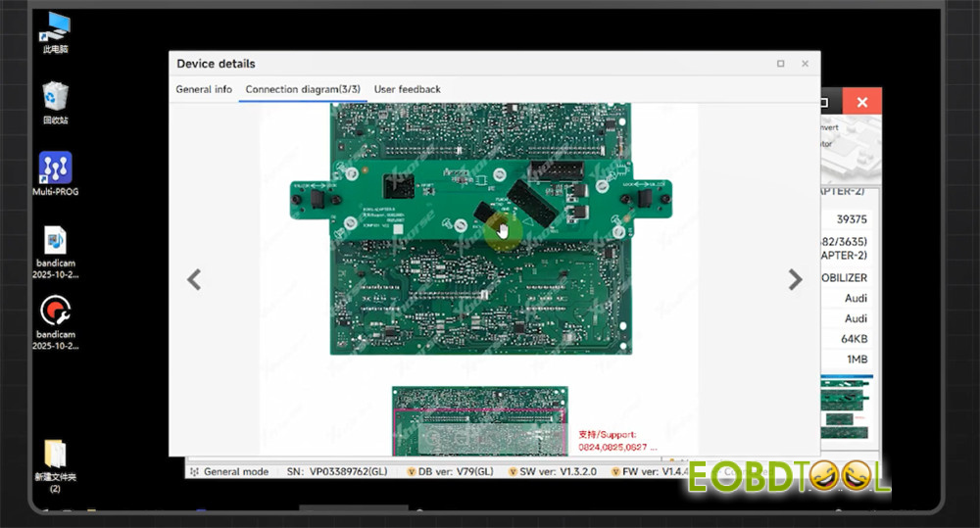This screenshot has height=528, width=980.
Task: Close the Device details dialog
Action: click(805, 64)
